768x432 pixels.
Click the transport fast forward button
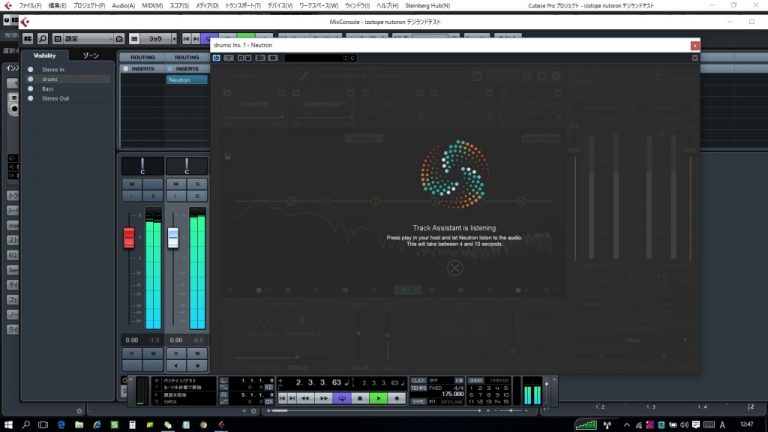tap(324, 399)
